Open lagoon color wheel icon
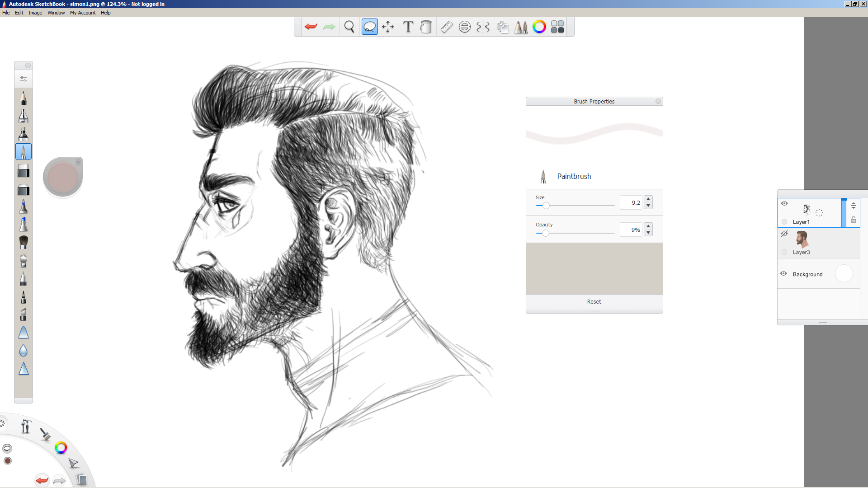The height and width of the screenshot is (488, 868). pos(61,448)
